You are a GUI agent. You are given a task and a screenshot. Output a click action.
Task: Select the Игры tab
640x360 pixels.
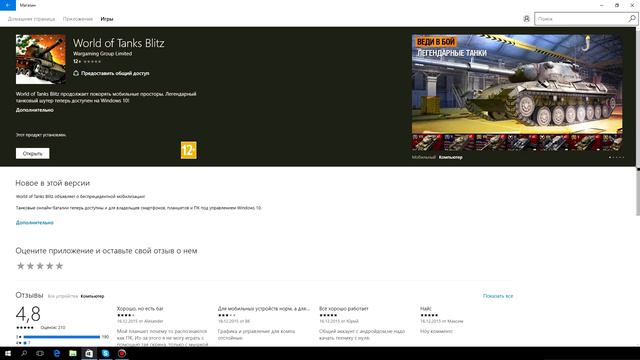tap(107, 19)
